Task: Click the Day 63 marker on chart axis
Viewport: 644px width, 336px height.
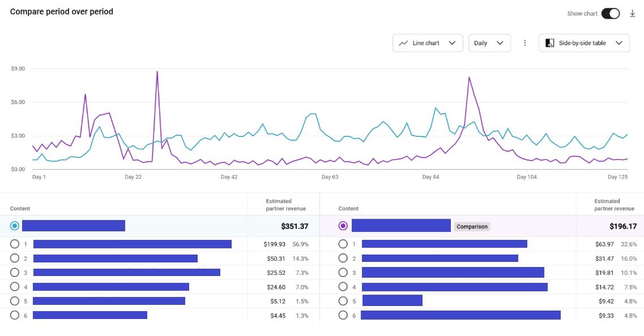Action: pos(330,177)
